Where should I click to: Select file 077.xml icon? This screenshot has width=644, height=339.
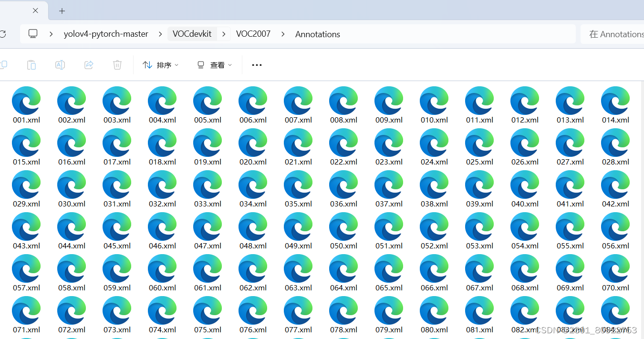[x=298, y=310]
